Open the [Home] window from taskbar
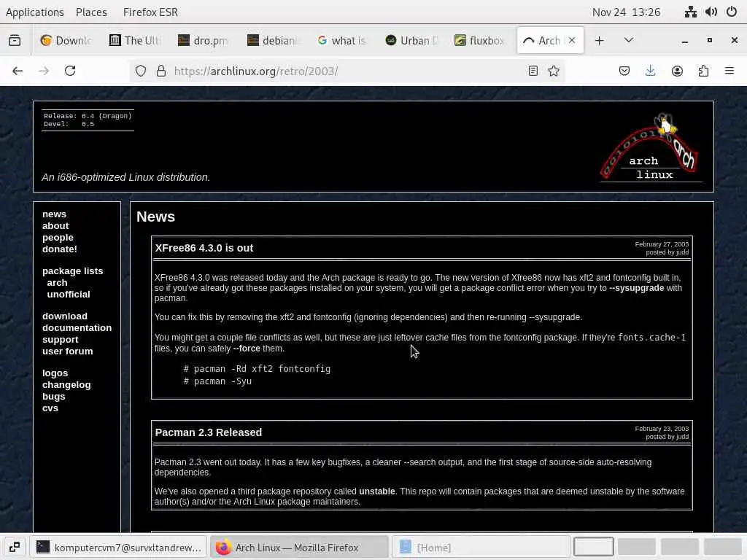 pos(481,547)
